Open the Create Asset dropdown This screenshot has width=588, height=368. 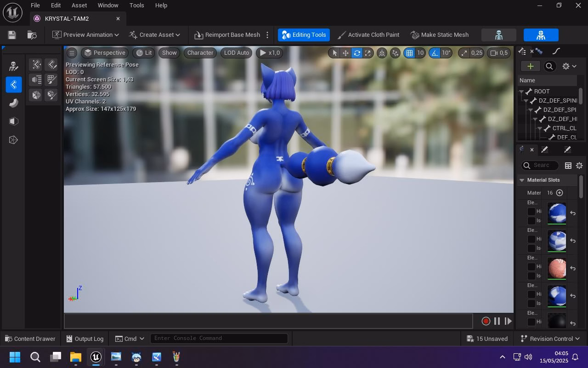(x=154, y=35)
